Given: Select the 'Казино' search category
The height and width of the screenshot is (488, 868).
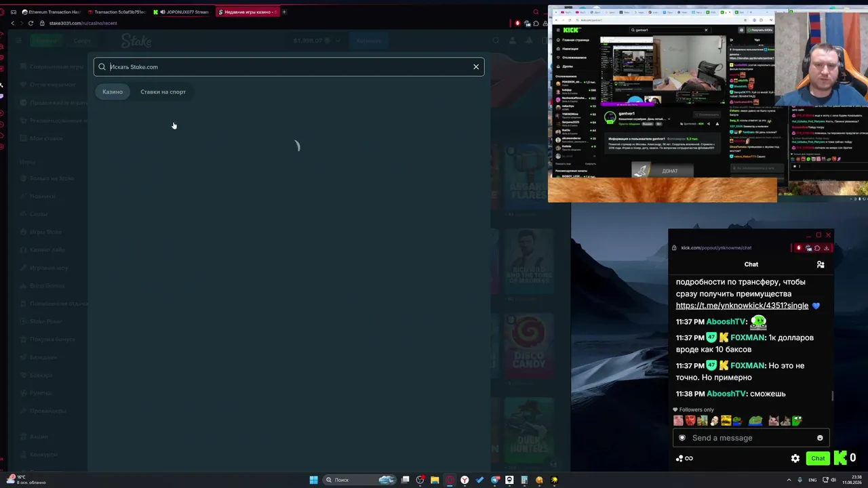Looking at the screenshot, I should click(113, 91).
